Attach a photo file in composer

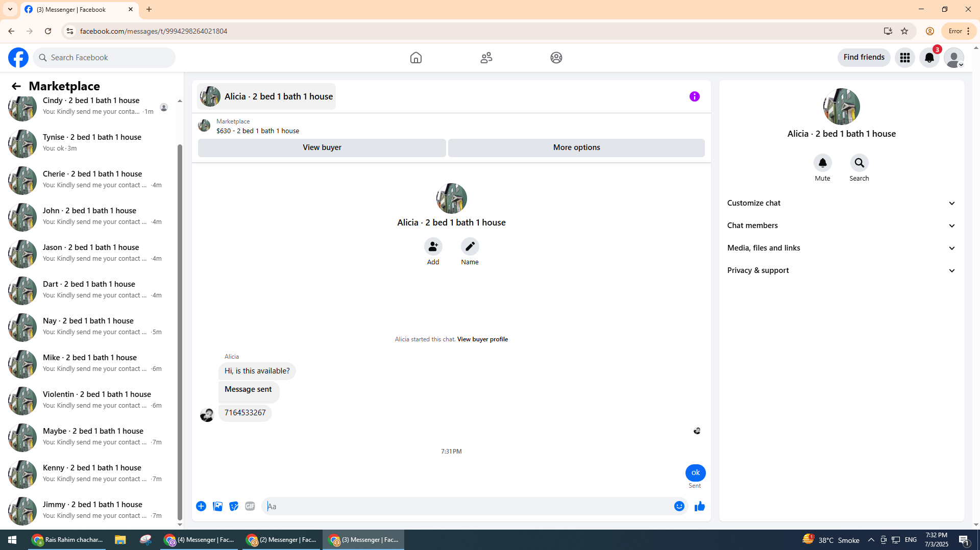pyautogui.click(x=217, y=506)
